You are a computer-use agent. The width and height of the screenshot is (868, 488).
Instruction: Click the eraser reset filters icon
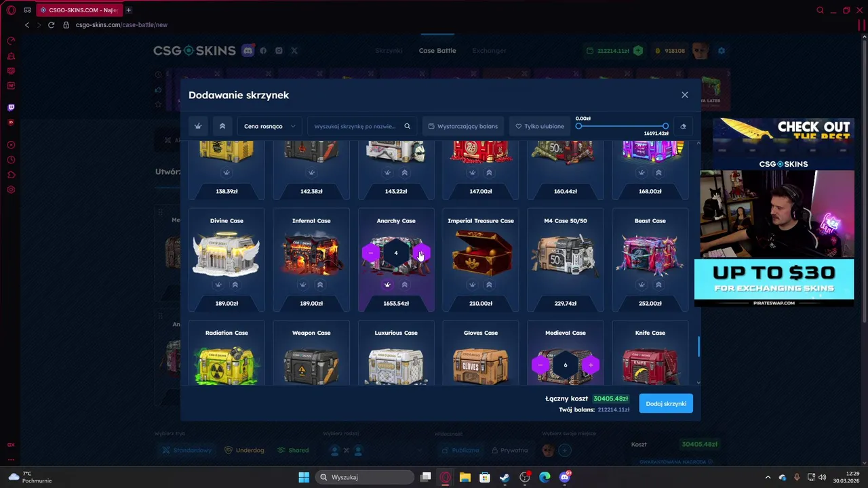point(683,126)
